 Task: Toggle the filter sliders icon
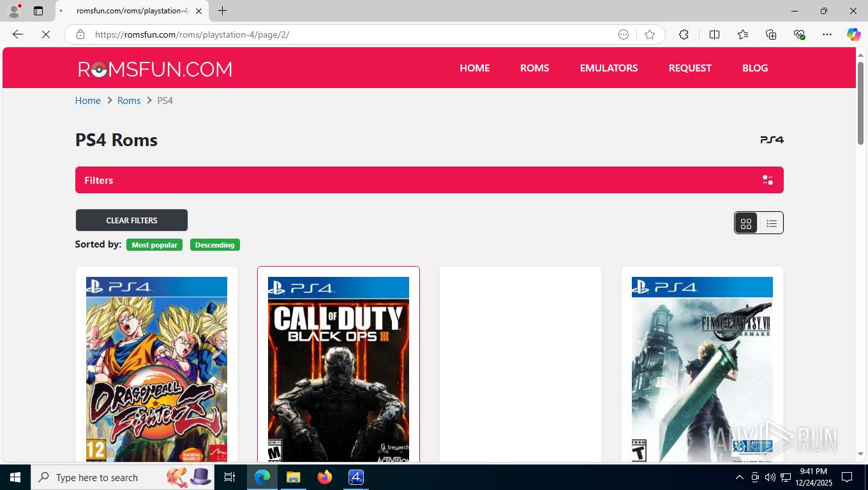coord(768,181)
